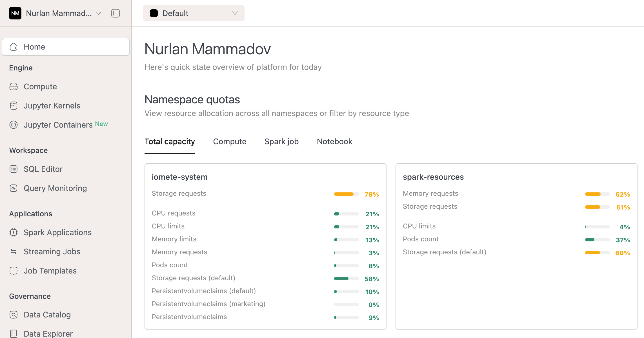Switch to the Compute tab
Viewport: 644px width, 338px height.
coord(230,141)
